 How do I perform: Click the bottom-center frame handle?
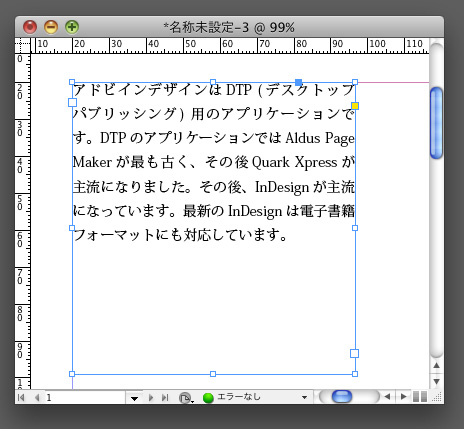point(213,374)
